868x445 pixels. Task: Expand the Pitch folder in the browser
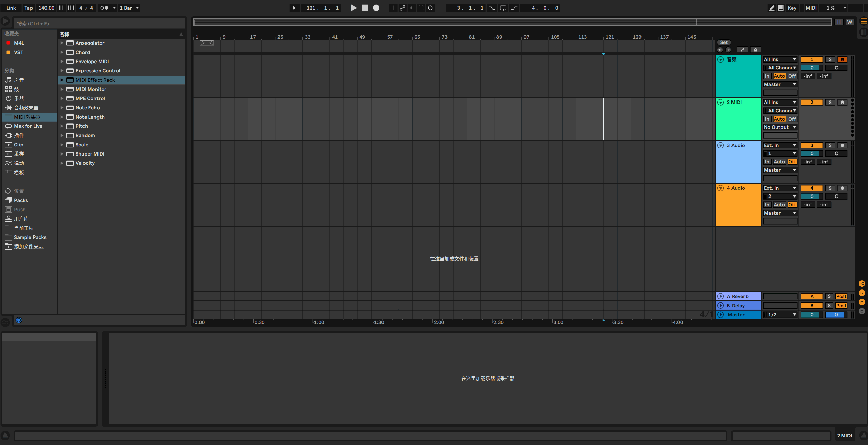(62, 126)
